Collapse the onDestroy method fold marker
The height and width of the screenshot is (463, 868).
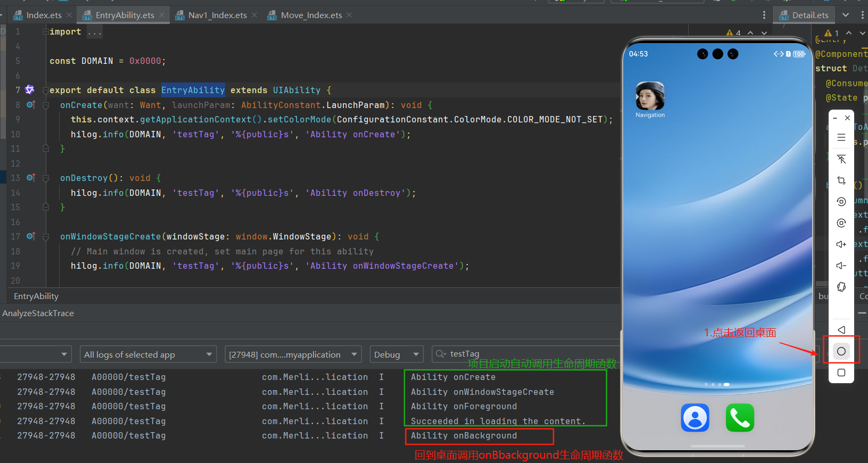click(46, 178)
